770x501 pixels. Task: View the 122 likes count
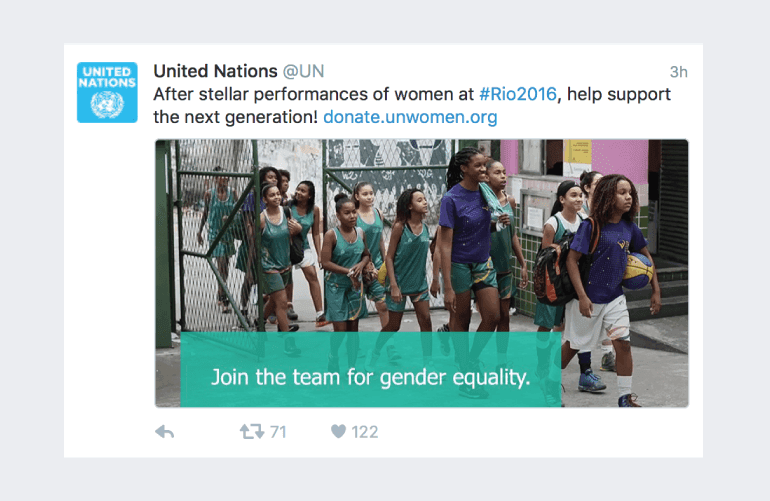point(365,432)
